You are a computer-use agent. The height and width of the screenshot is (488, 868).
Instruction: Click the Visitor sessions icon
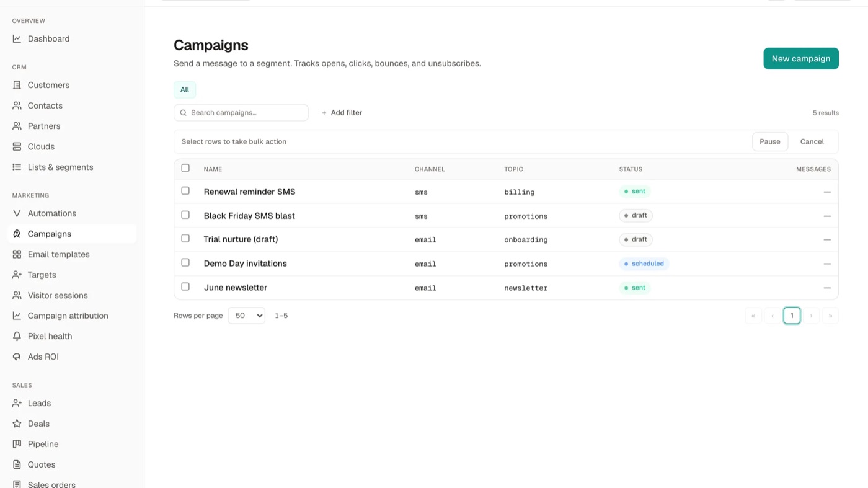(x=17, y=295)
